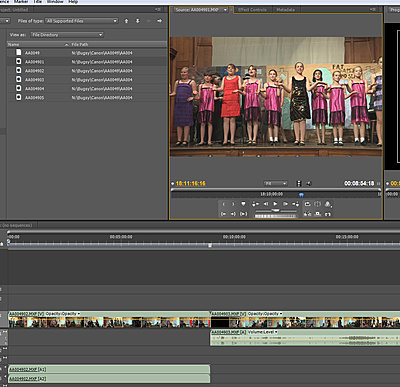The image size is (400, 387).
Task: Open the View as File Directory dropdown
Action: point(67,35)
